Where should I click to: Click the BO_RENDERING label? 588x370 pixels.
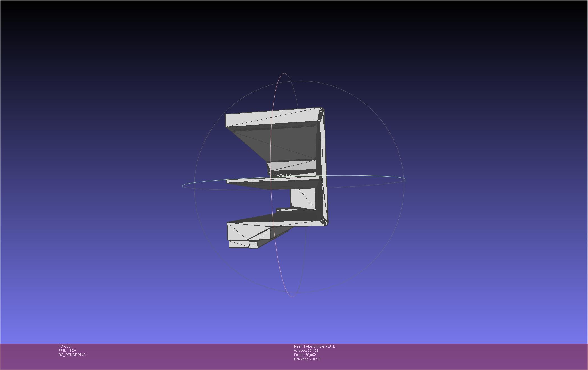(72, 355)
